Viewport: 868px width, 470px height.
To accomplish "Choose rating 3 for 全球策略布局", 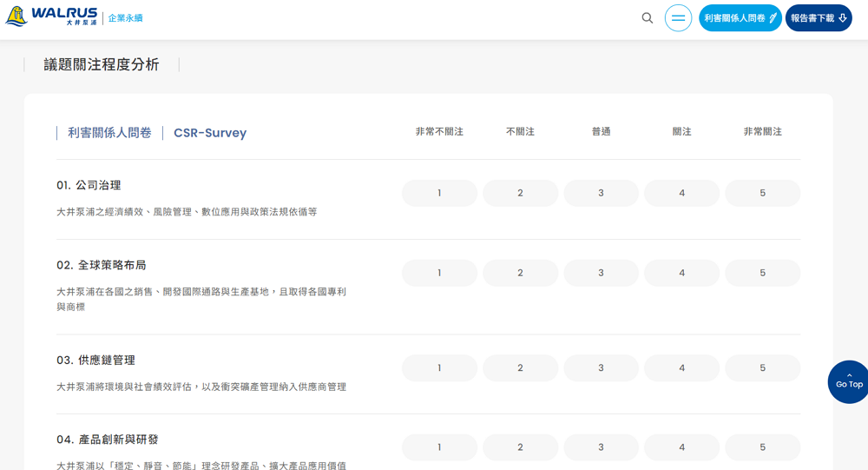I will (x=601, y=273).
